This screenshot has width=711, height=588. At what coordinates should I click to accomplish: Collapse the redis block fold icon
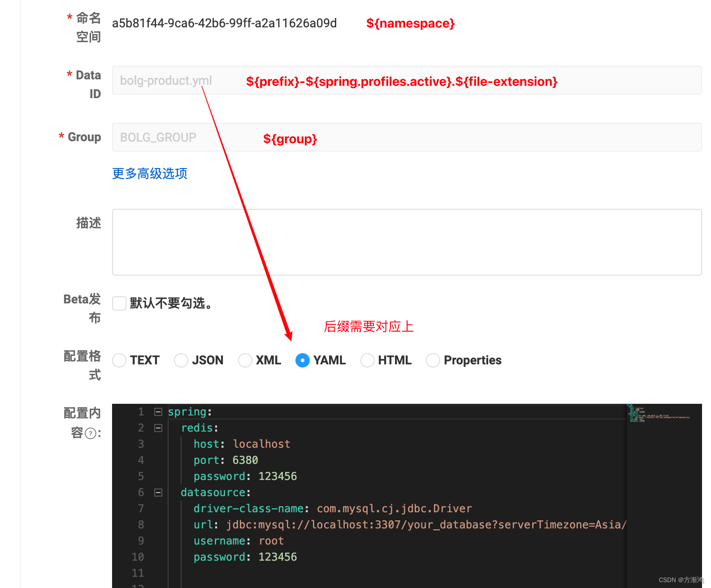click(158, 428)
